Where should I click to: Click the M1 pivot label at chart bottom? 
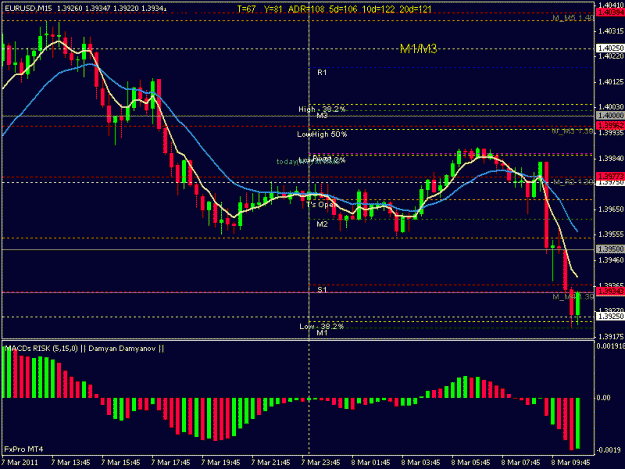tap(322, 333)
